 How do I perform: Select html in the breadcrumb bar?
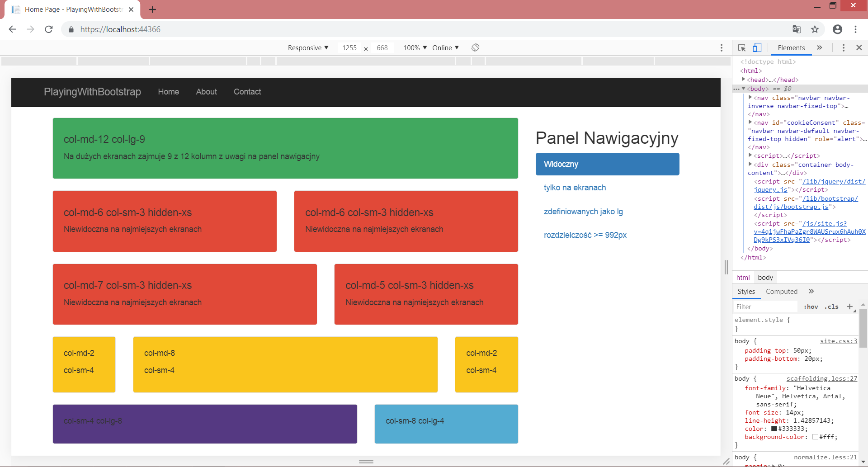[743, 278]
